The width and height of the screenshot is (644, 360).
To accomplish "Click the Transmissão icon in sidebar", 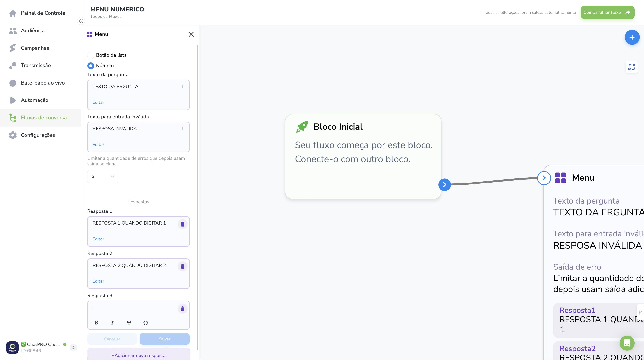I will [x=12, y=66].
